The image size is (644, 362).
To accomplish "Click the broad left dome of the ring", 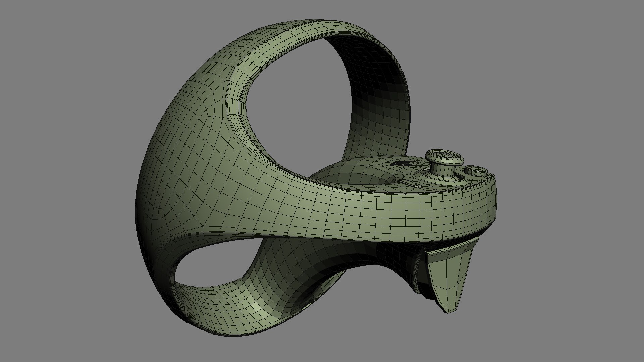I will point(181,161).
